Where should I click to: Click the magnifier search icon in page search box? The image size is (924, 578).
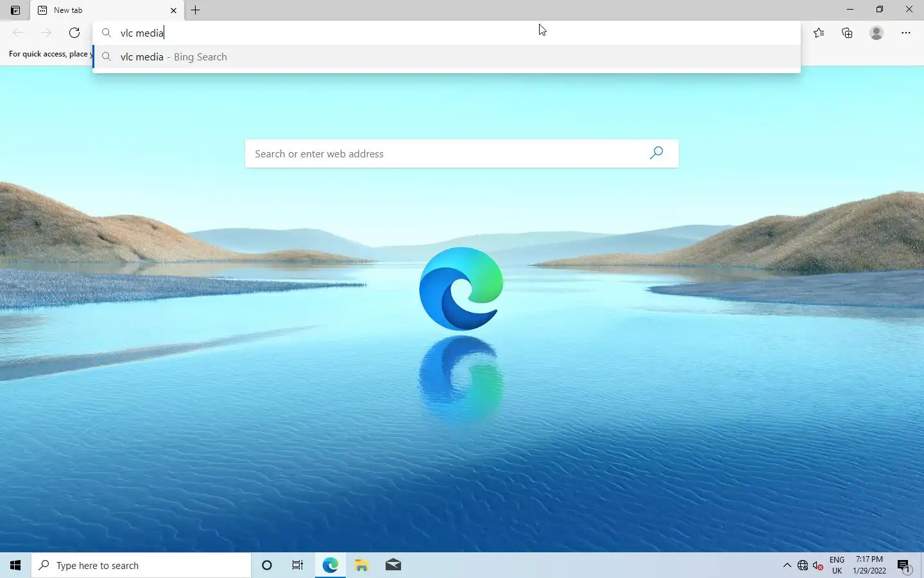656,153
